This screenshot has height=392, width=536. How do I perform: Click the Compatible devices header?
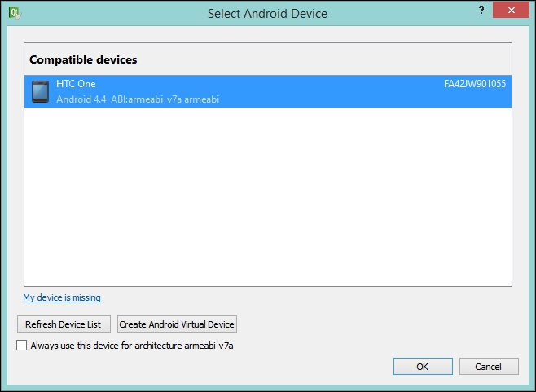83,59
